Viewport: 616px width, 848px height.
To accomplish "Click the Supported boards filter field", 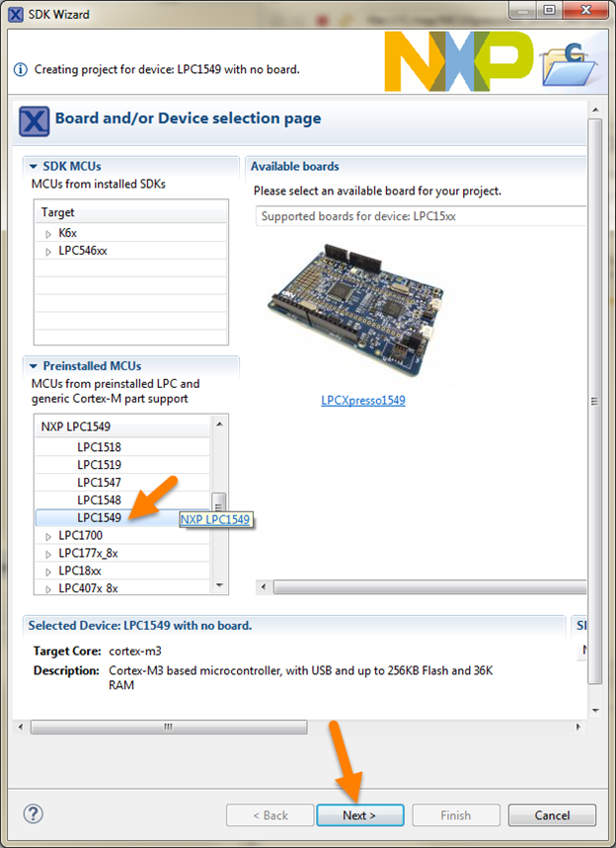I will click(421, 216).
